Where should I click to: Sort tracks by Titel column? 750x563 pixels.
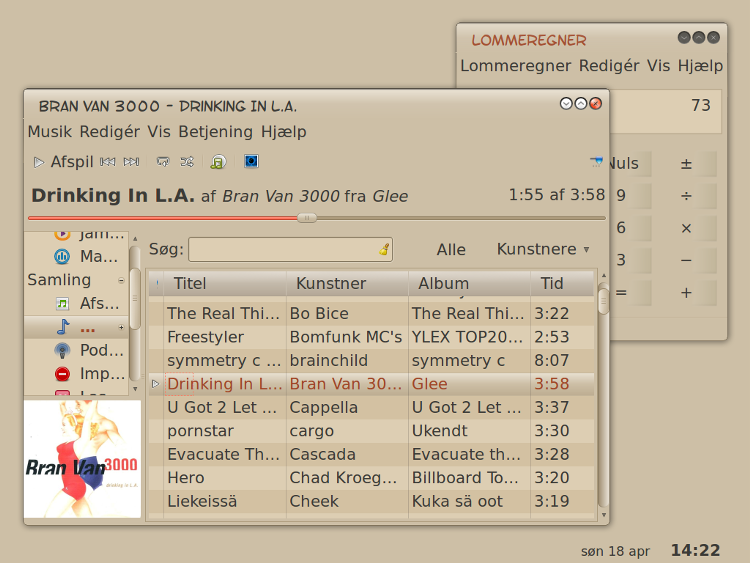tap(225, 284)
